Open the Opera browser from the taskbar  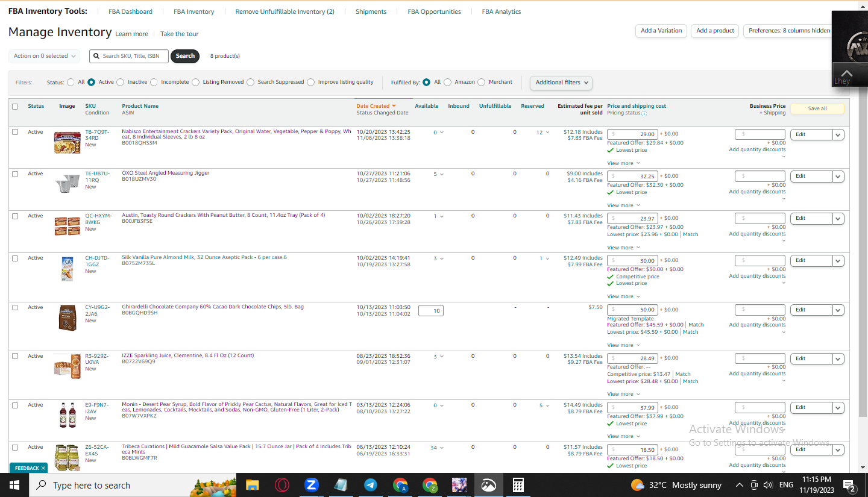(x=281, y=485)
